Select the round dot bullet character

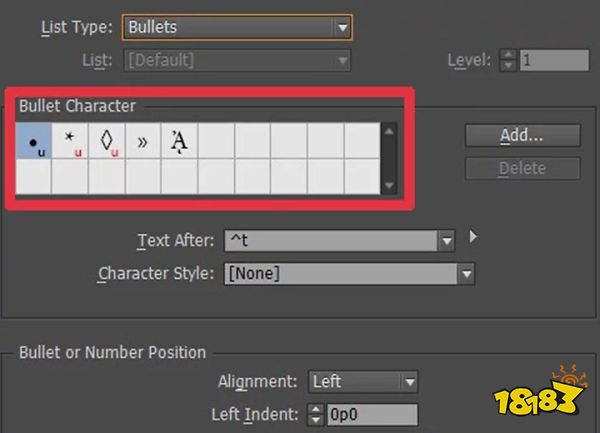(34, 141)
